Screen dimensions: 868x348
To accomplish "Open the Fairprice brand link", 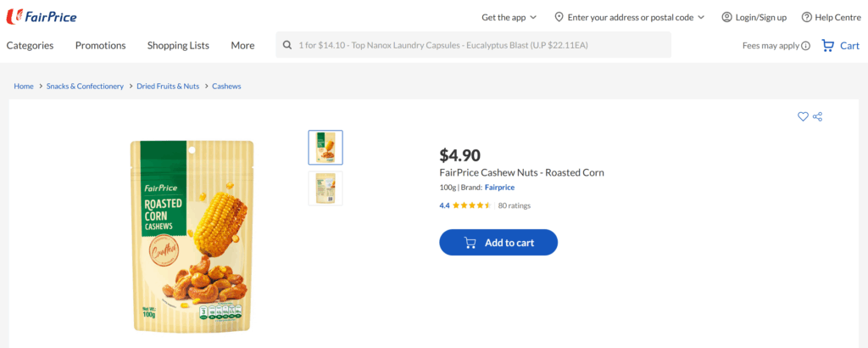I will click(x=499, y=188).
